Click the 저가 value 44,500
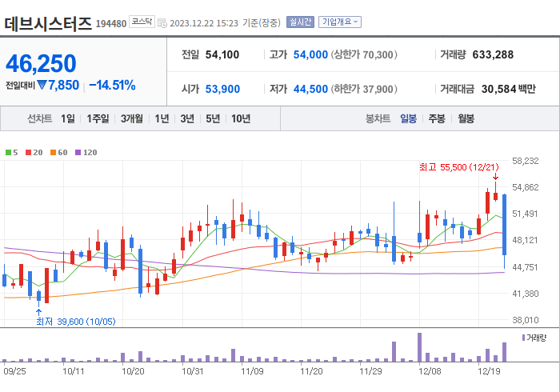 tap(310, 89)
